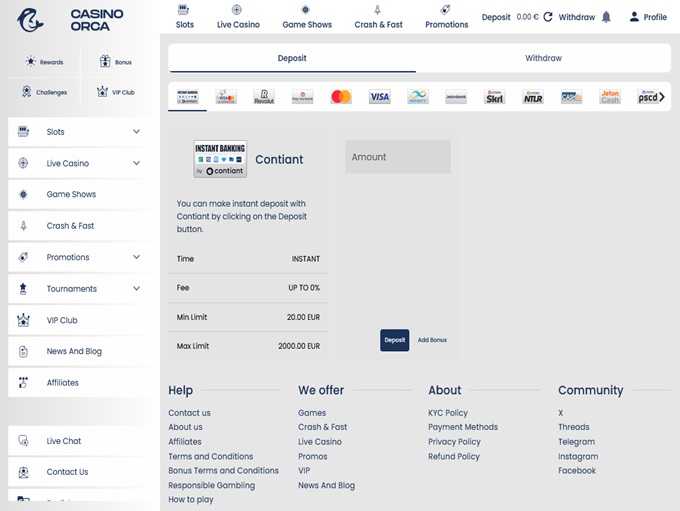Choose the Jeton Cash payment method
Screen dimensions: 680x511
[610, 97]
